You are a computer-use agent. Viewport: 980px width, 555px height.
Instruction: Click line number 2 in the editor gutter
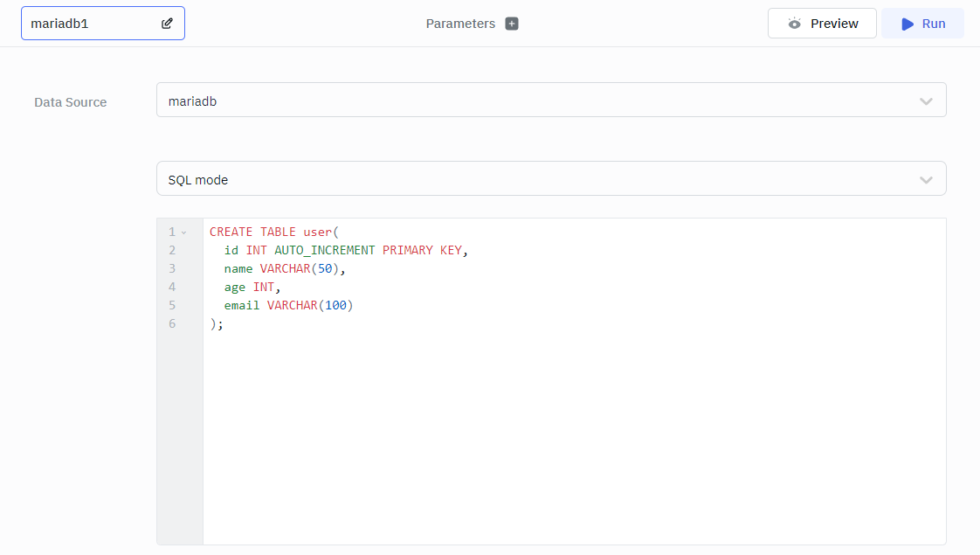[172, 250]
